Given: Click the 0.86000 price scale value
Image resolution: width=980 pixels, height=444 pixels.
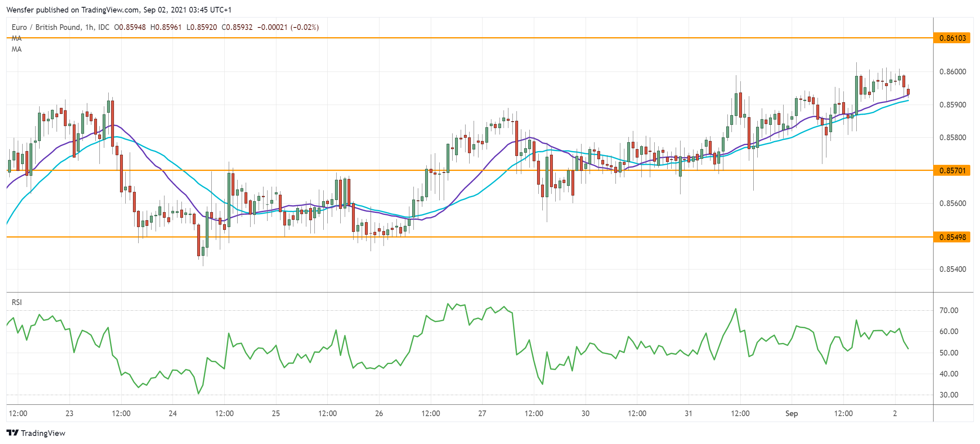Looking at the screenshot, I should (x=953, y=72).
